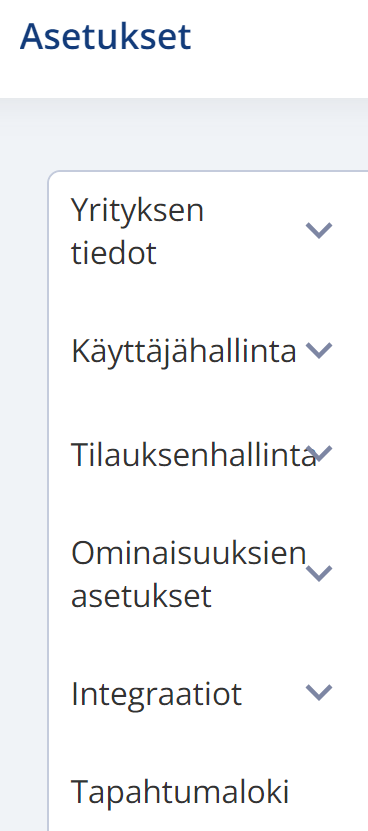
Task: Select the Ominaisuuksien asetukset menu entry
Action: click(x=189, y=573)
